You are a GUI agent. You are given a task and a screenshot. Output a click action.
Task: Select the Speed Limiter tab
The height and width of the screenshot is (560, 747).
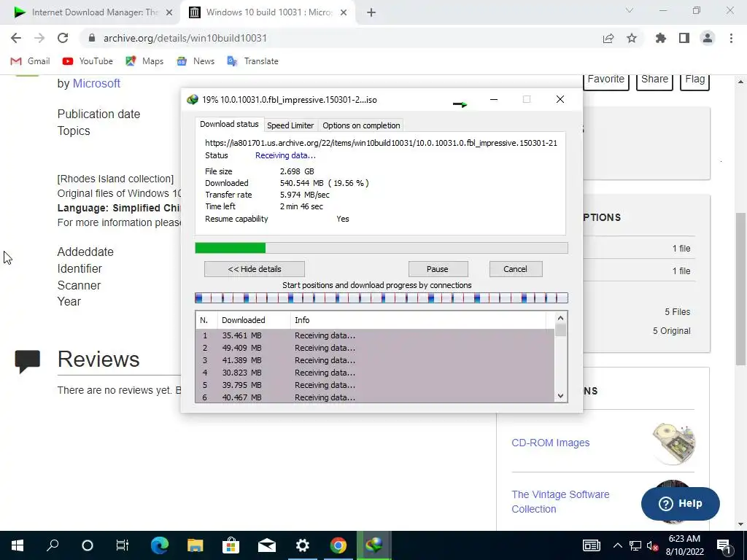(290, 125)
